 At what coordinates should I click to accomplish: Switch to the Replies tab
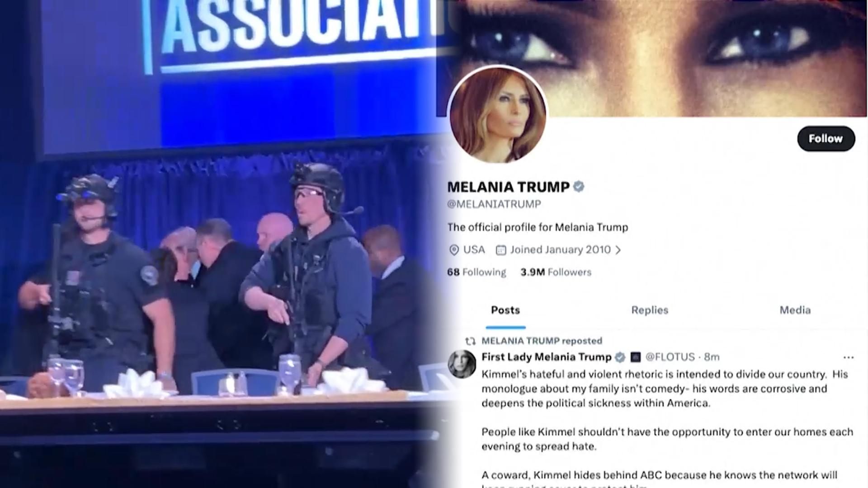tap(650, 310)
